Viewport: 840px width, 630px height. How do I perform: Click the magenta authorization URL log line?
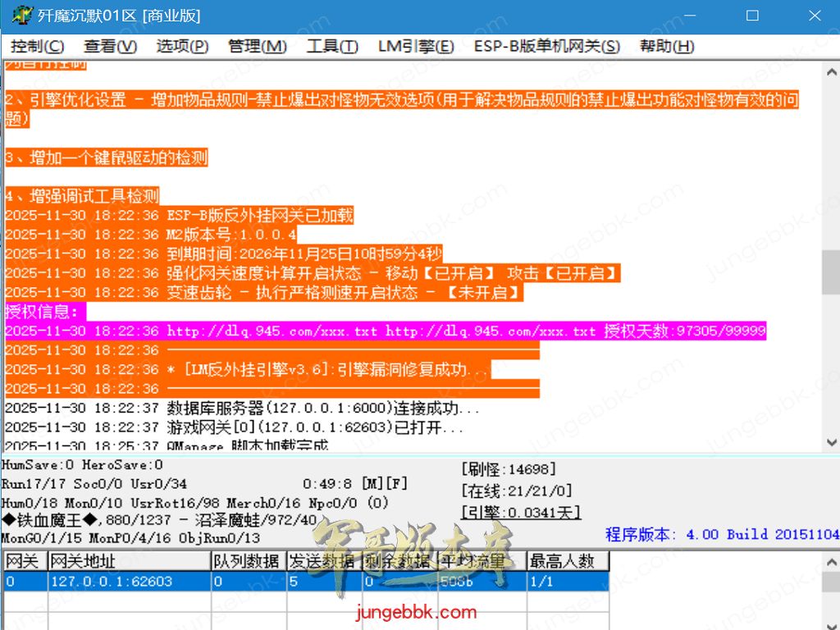click(386, 331)
